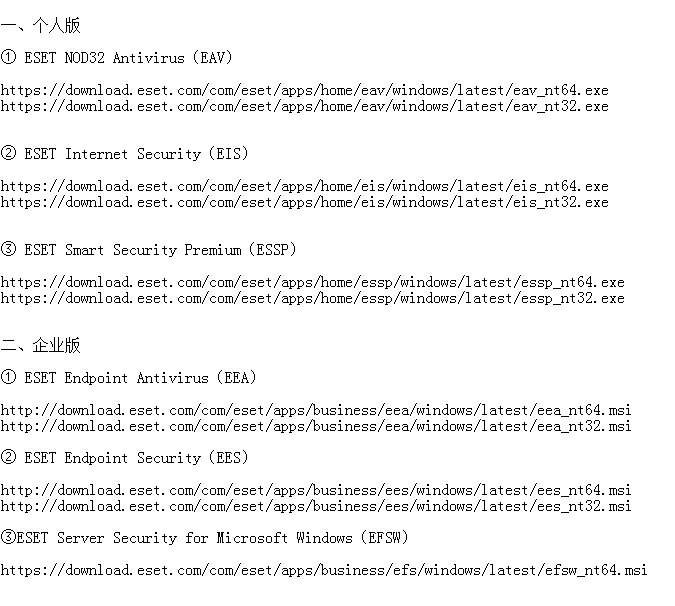Open the efsw_nt64.msi download link
The width and height of the screenshot is (675, 606).
324,570
